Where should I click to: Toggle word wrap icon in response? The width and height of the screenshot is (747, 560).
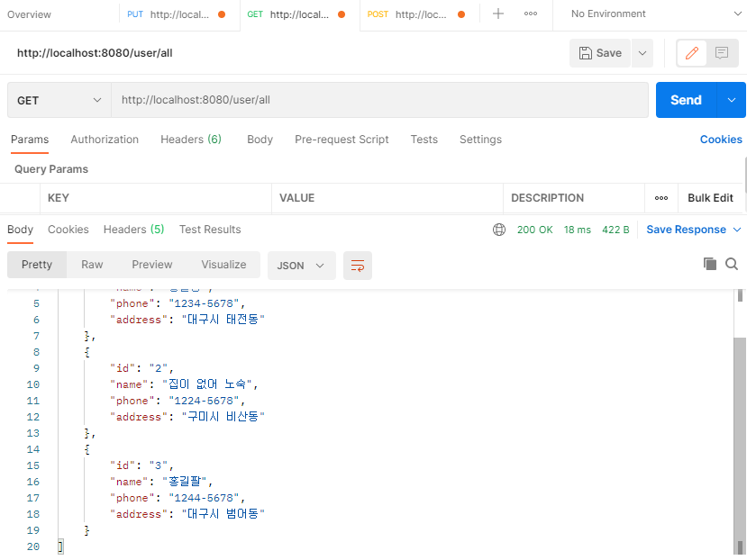coord(358,266)
